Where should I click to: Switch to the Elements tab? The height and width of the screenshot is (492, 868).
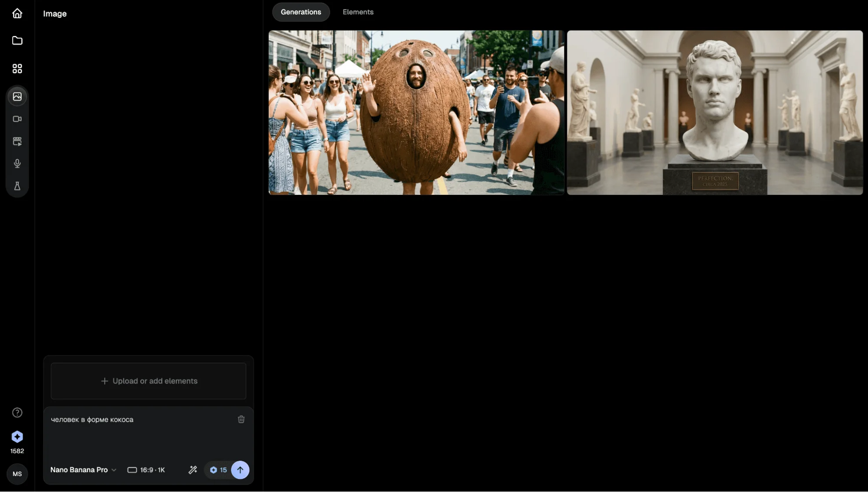click(x=358, y=12)
